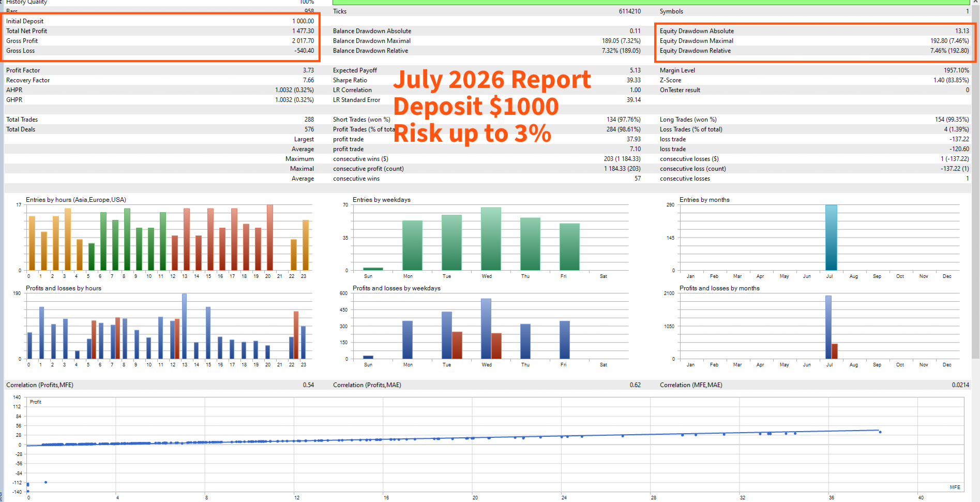The image size is (980, 502).
Task: Select the 1 000.00 initial deposit value
Action: 303,21
